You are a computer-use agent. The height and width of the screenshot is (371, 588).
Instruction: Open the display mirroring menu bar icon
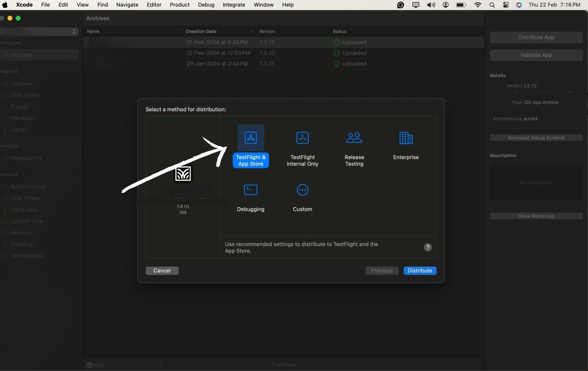tap(416, 5)
